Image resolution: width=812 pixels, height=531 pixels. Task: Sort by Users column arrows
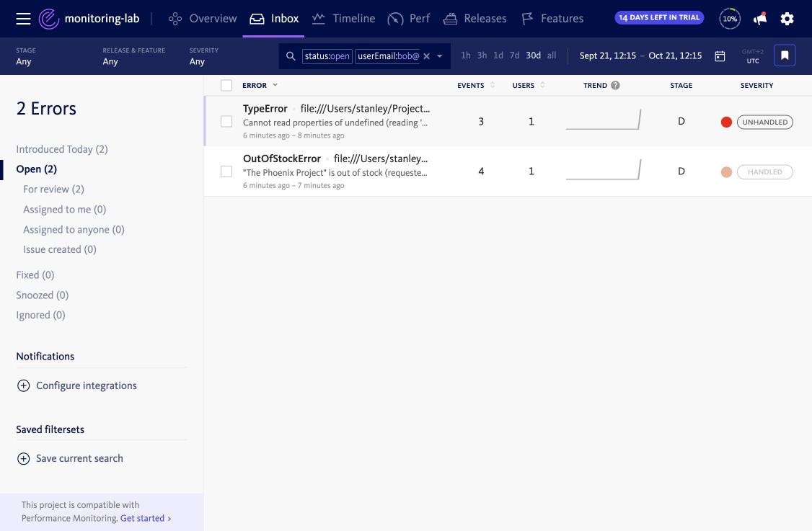542,85
